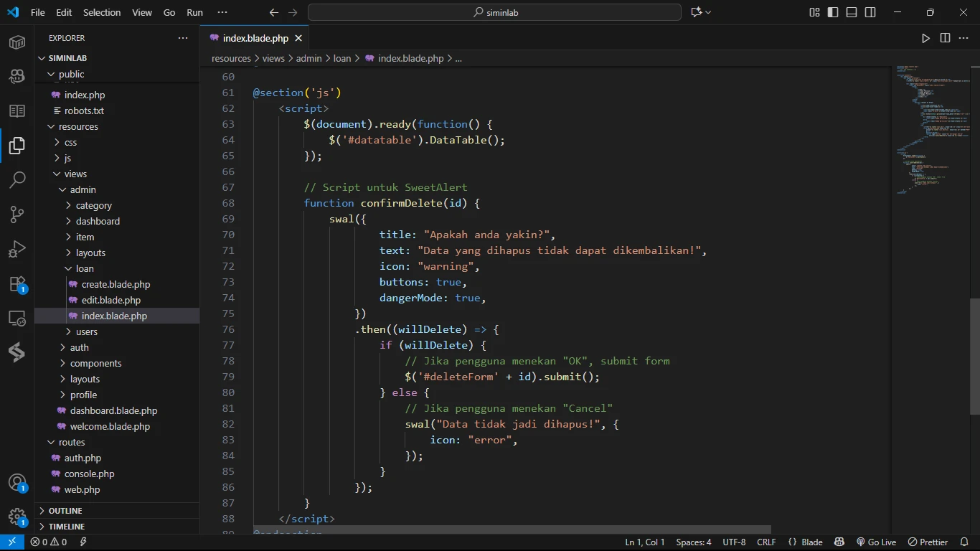The width and height of the screenshot is (980, 551).
Task: Open the Manage gear icon
Action: (17, 517)
